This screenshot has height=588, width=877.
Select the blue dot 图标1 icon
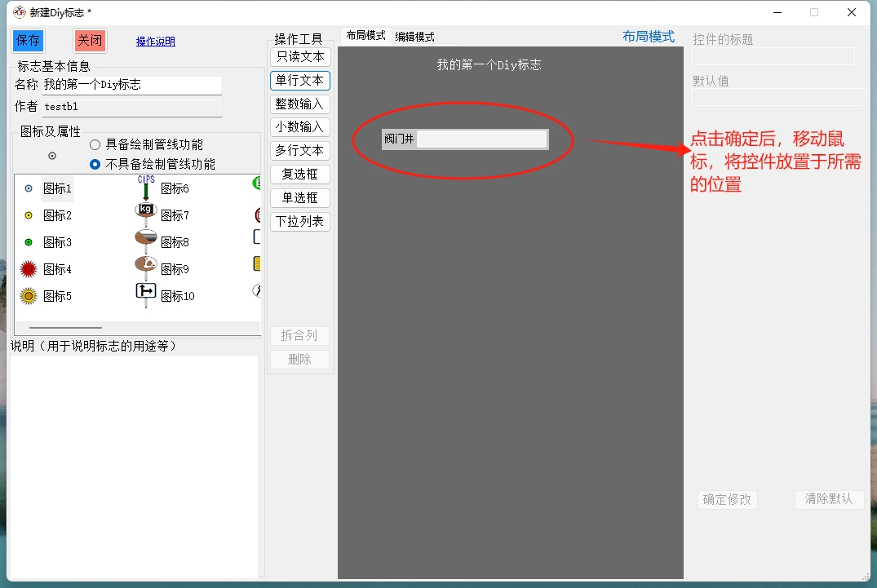point(29,188)
